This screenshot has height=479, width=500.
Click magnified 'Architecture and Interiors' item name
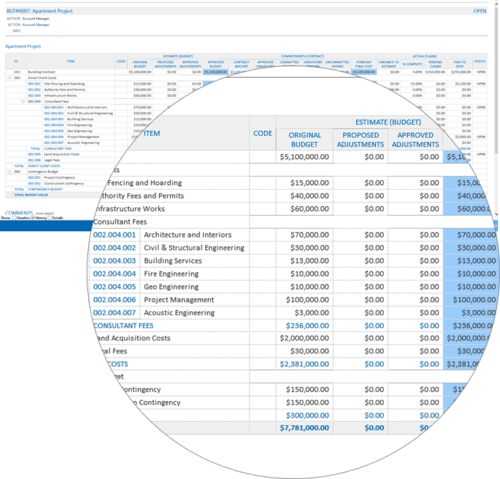188,235
